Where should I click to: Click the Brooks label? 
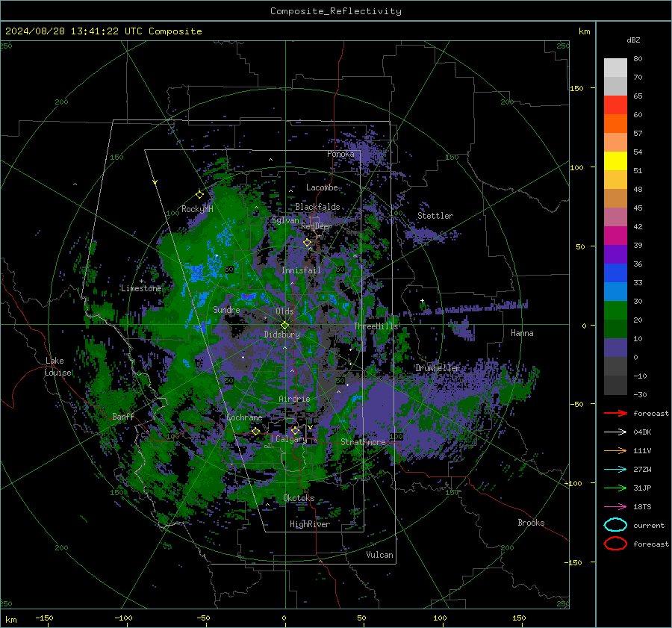[x=531, y=523]
